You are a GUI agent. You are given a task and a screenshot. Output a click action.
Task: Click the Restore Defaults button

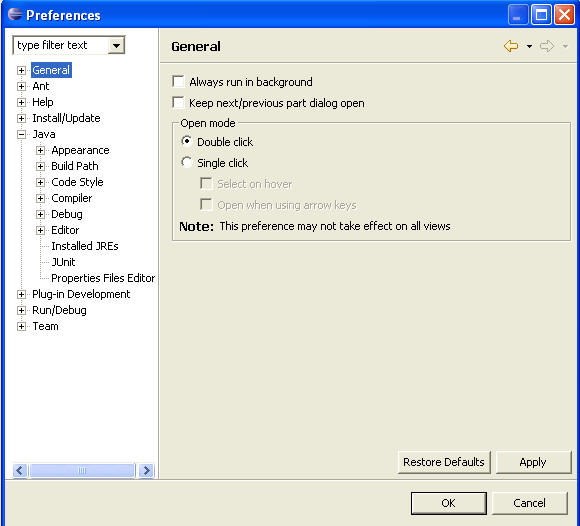[x=444, y=462]
